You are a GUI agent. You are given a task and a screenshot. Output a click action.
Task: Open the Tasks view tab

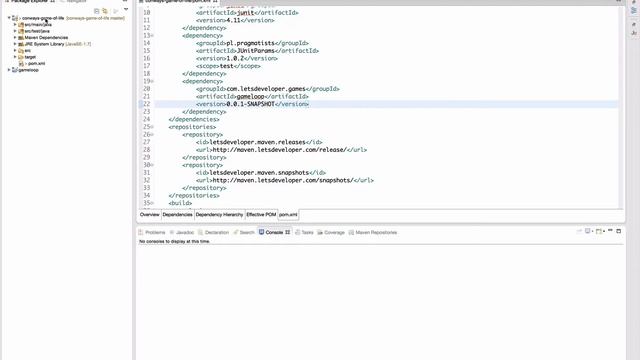point(304,232)
